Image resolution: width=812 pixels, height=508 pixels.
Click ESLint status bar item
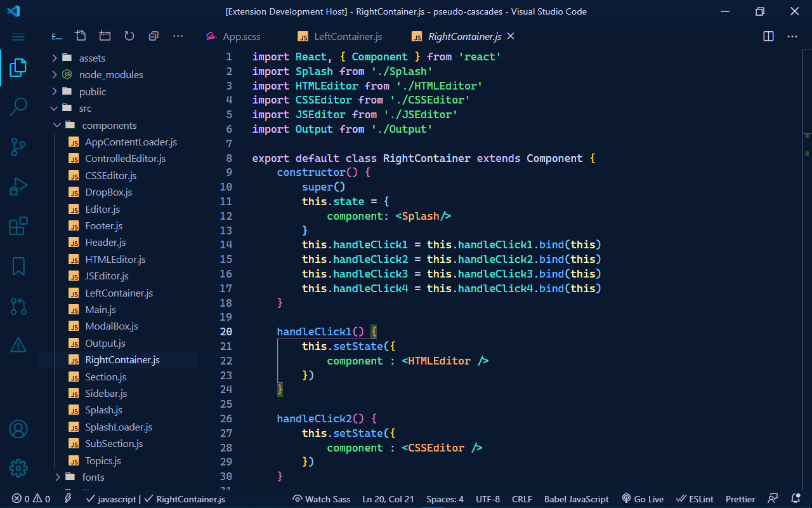(695, 499)
